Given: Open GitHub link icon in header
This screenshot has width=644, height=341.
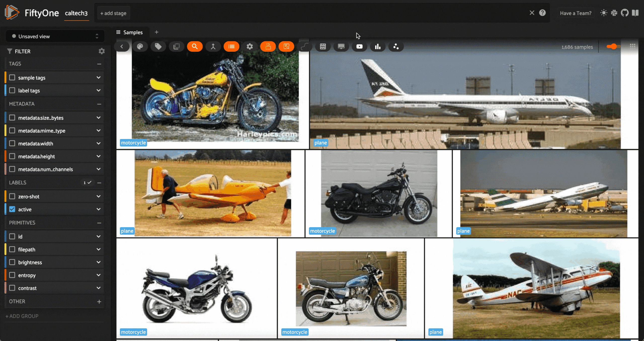Looking at the screenshot, I should point(625,13).
